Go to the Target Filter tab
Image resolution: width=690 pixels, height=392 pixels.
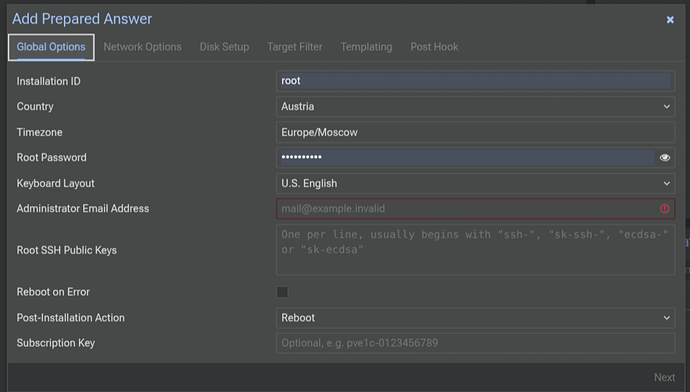click(295, 47)
